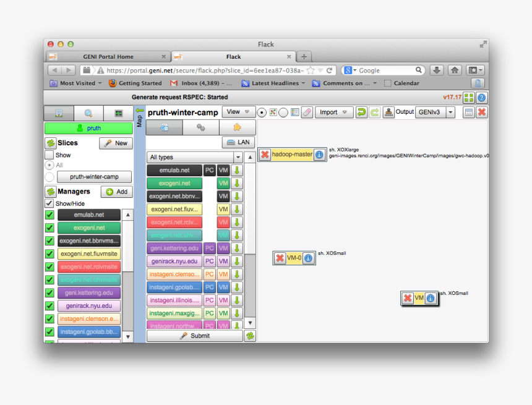
Task: Click the pruth-winter-camp slice button
Action: [94, 177]
